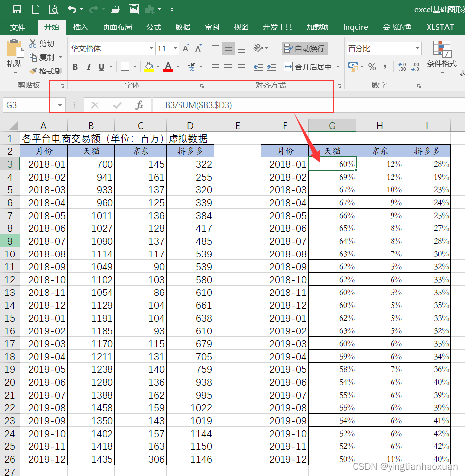Decrease font size with smaller A icon

198,48
